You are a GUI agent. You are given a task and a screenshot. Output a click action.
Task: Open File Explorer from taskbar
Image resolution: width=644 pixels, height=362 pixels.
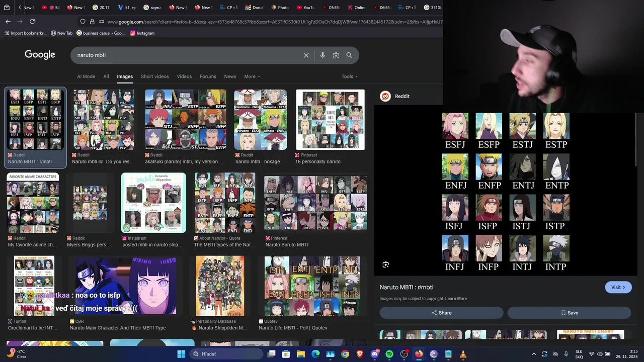(x=301, y=354)
